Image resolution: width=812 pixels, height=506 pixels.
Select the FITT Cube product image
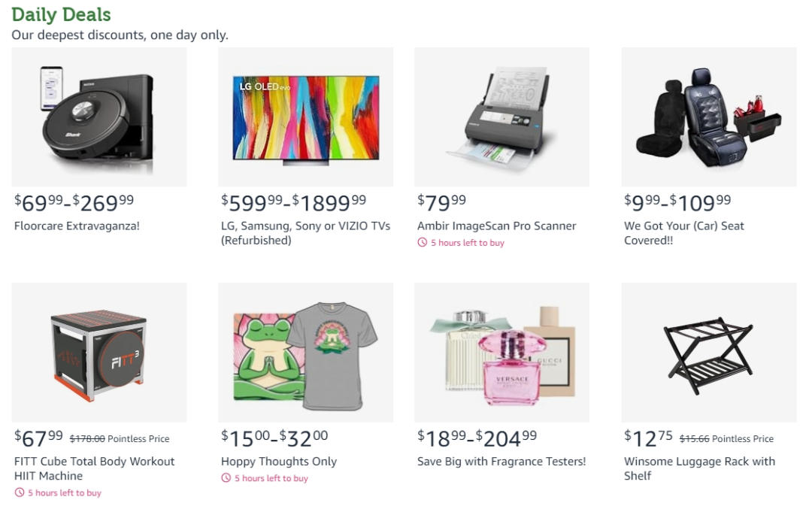[99, 353]
